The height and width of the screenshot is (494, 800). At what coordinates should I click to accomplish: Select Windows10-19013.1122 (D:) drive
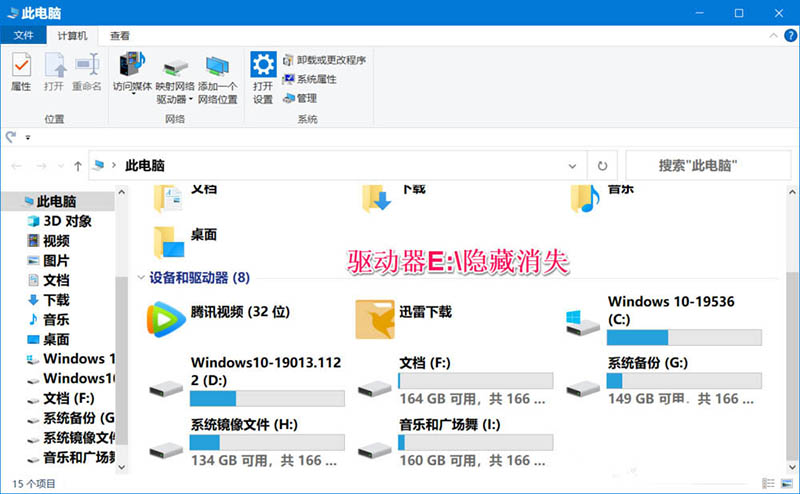[246, 381]
